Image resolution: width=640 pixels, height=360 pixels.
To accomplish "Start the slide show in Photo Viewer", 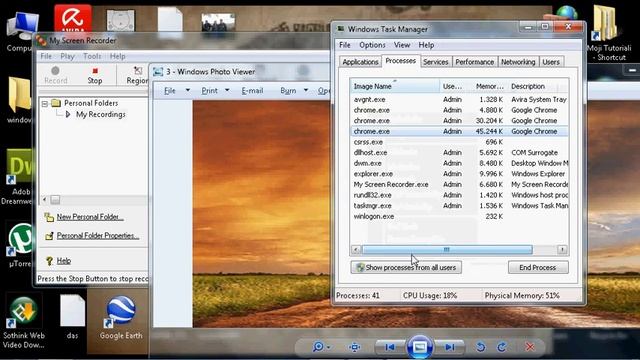I will 420,347.
